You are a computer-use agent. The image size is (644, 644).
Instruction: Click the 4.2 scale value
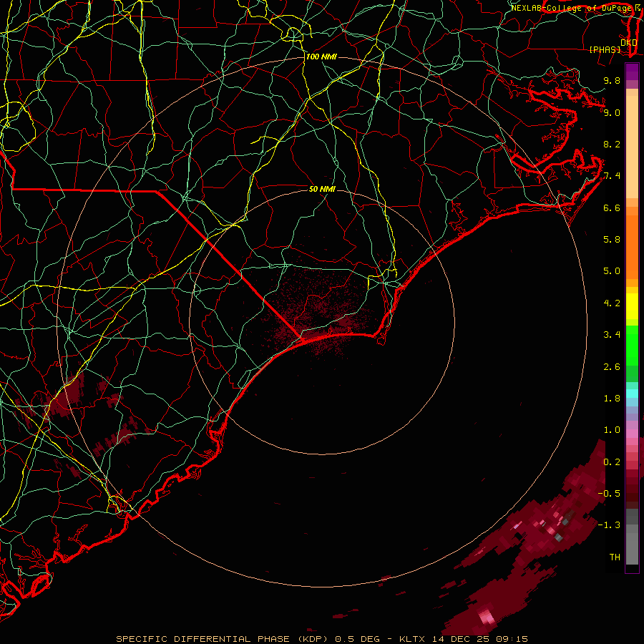tap(612, 303)
